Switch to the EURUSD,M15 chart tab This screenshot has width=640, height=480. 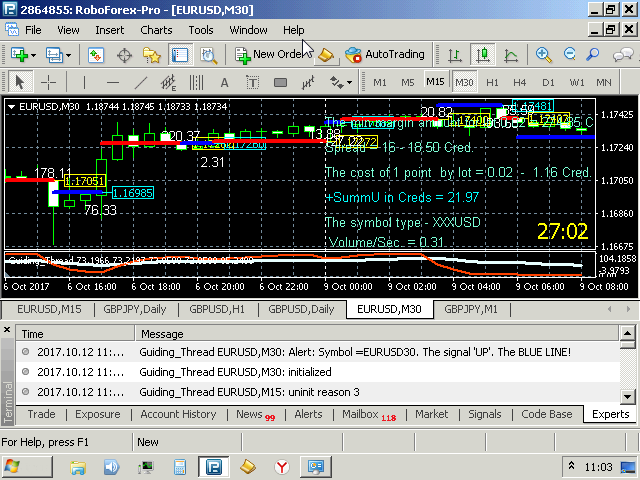[x=49, y=309]
